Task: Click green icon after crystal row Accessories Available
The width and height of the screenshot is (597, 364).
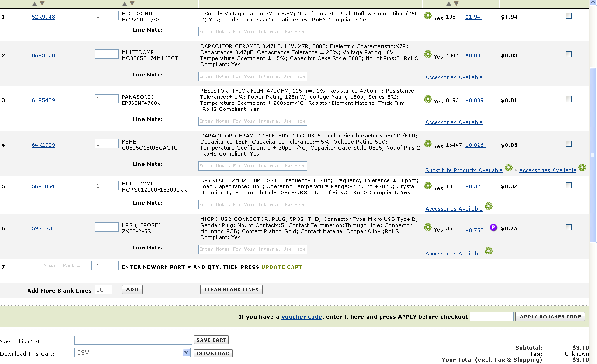Action: click(488, 206)
